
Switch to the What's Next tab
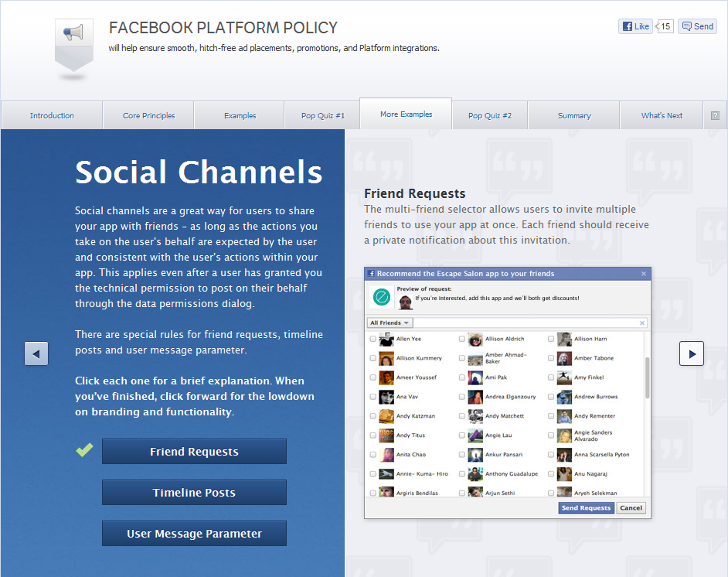pos(662,116)
